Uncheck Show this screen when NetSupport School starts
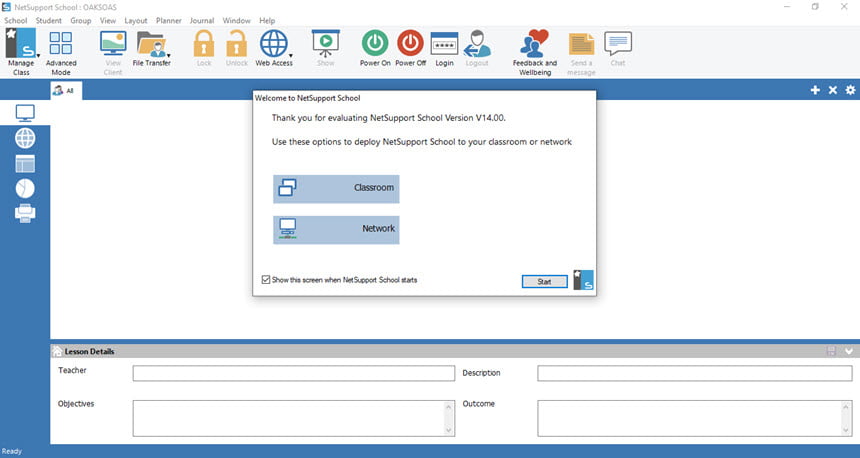This screenshot has height=458, width=860. [x=266, y=280]
